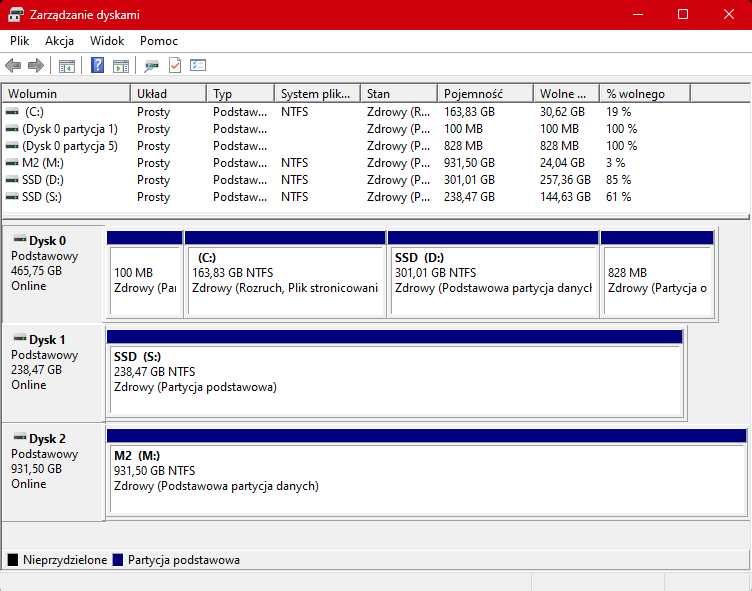Click drive icon of SSD (S:) volume row
The width and height of the screenshot is (752, 591).
tap(12, 197)
